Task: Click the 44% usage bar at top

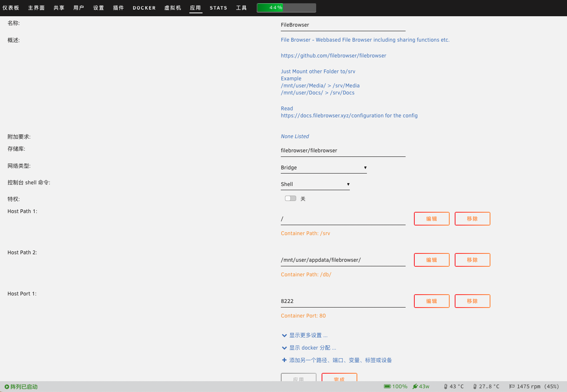Action: (x=286, y=7)
